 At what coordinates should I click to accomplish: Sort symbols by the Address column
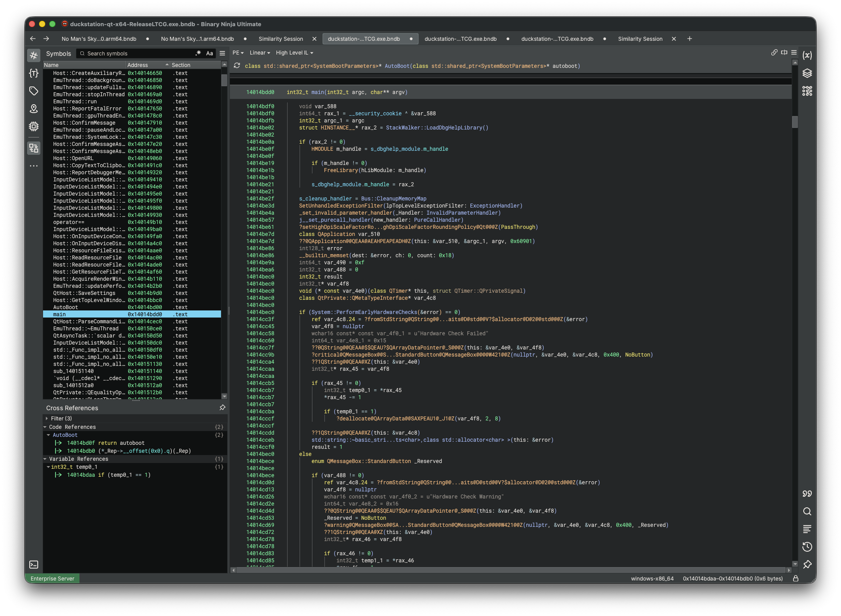click(x=148, y=65)
